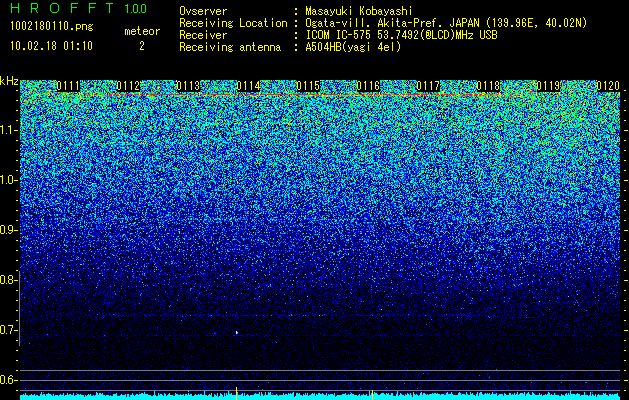This screenshot has height=400, width=629.
Task: Click the 0115 time label
Action: (308, 86)
